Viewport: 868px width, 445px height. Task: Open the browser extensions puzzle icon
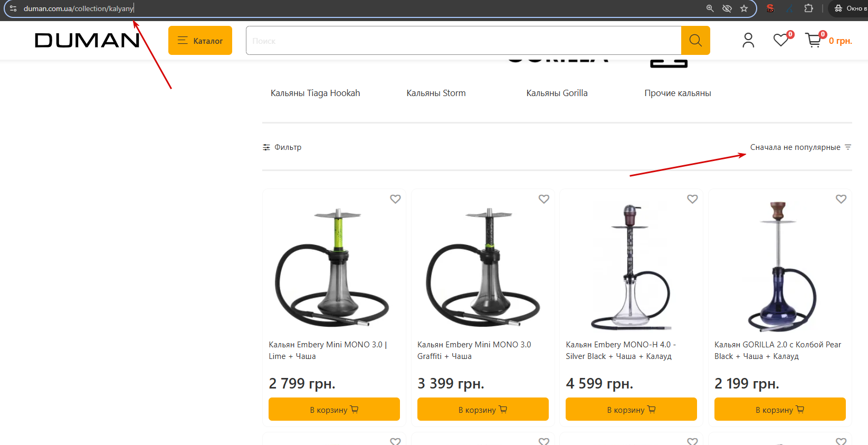click(808, 8)
